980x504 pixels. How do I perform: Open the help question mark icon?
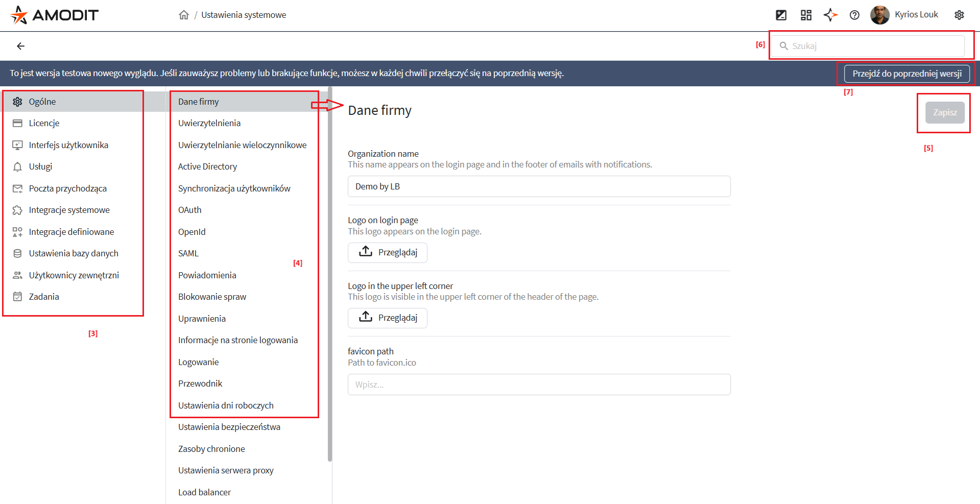coord(854,15)
